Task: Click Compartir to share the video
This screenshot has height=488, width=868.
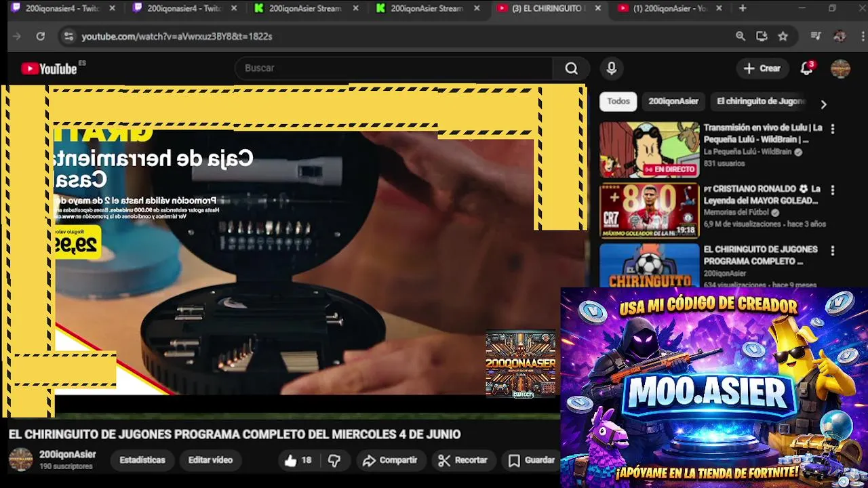Action: coord(390,461)
